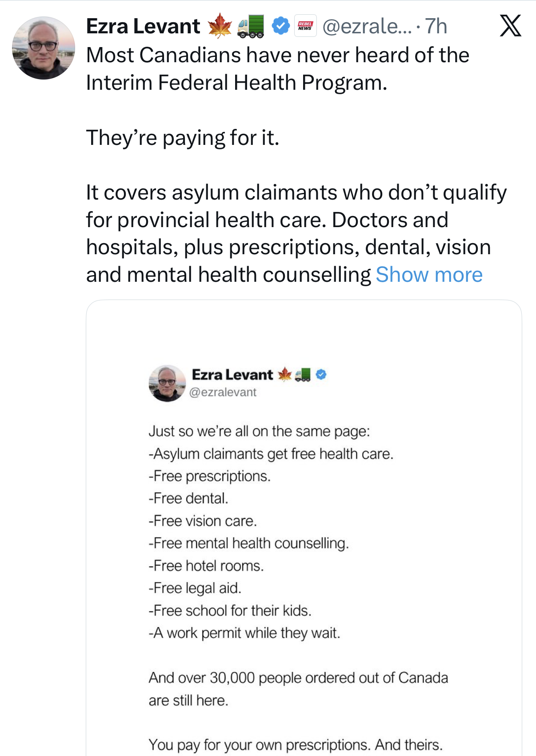536x756 pixels.
Task: Open the Ezra Levant display name
Action: coord(143,26)
